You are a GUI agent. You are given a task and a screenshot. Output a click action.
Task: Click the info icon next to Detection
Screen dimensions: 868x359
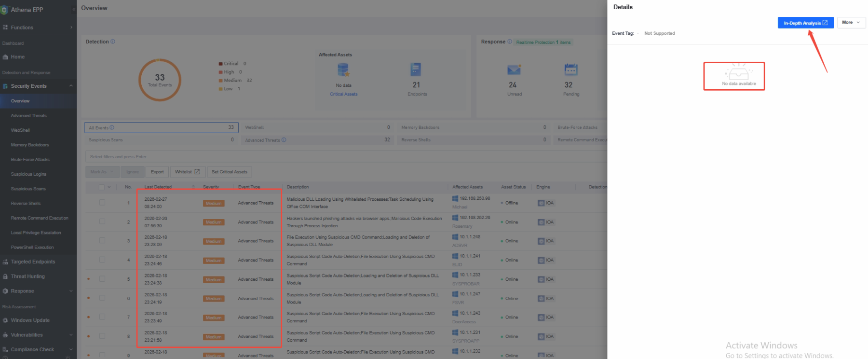coord(113,41)
